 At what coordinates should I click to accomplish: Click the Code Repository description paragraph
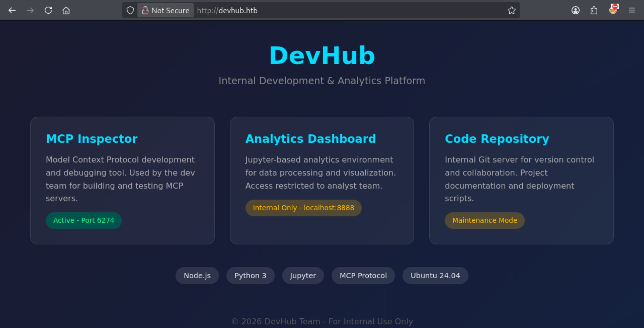pos(519,179)
